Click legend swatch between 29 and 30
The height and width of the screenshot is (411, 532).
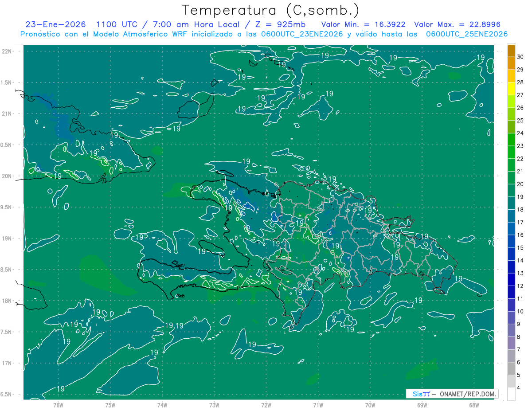point(511,63)
